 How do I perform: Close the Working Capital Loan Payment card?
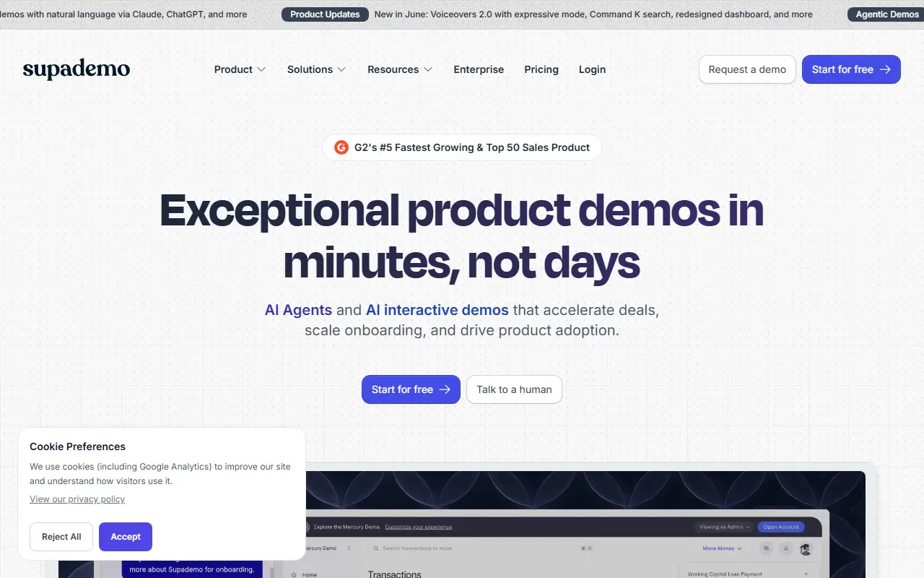pyautogui.click(x=806, y=574)
